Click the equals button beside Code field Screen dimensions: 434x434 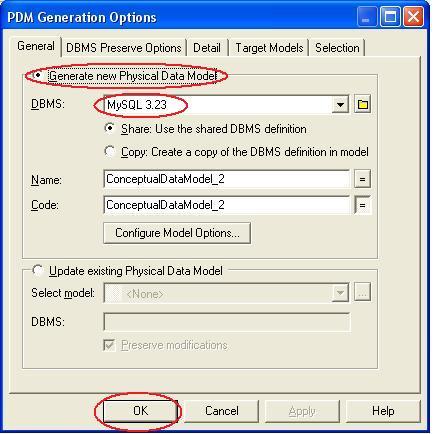click(x=362, y=205)
